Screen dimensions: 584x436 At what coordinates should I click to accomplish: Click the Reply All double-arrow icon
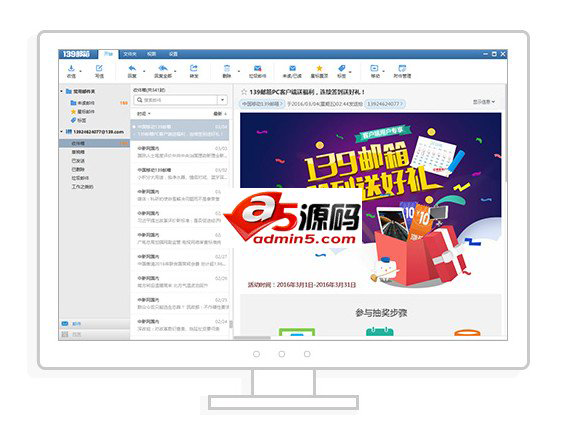point(163,69)
